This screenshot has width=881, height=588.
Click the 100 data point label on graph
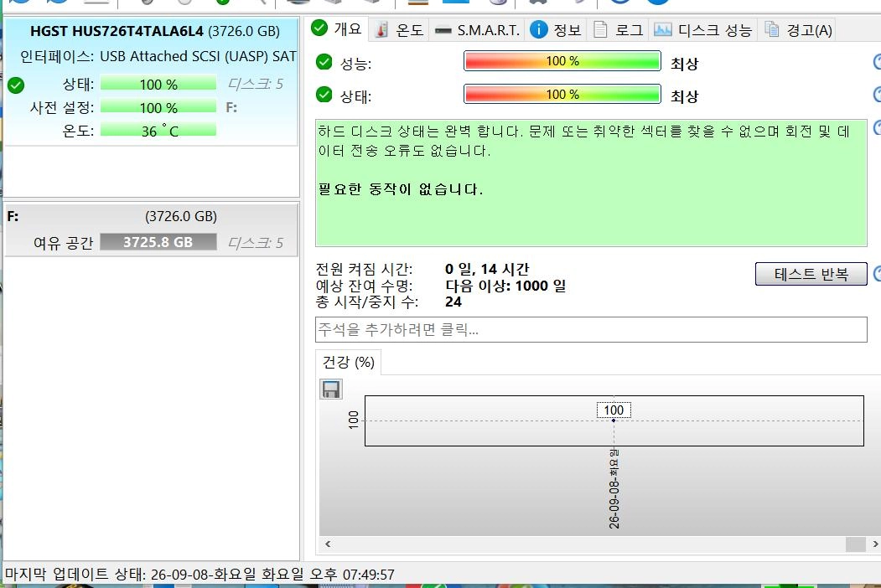(x=614, y=410)
